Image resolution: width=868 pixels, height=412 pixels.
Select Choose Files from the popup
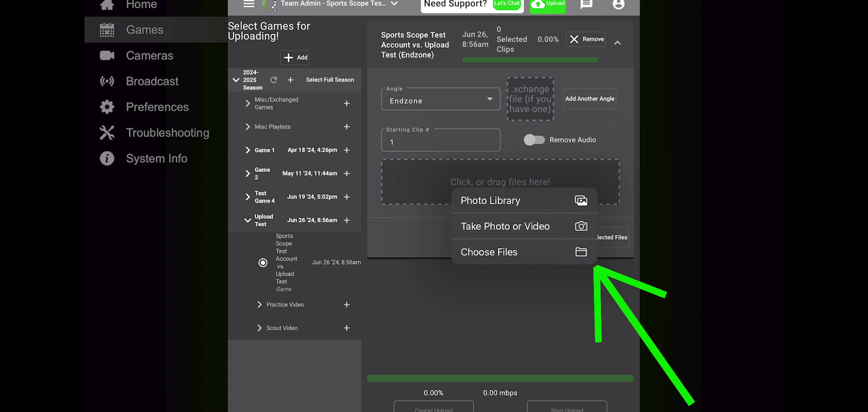pyautogui.click(x=524, y=252)
